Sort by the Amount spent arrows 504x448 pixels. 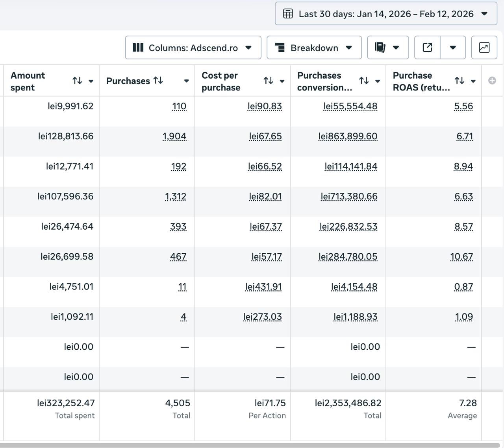pos(77,81)
